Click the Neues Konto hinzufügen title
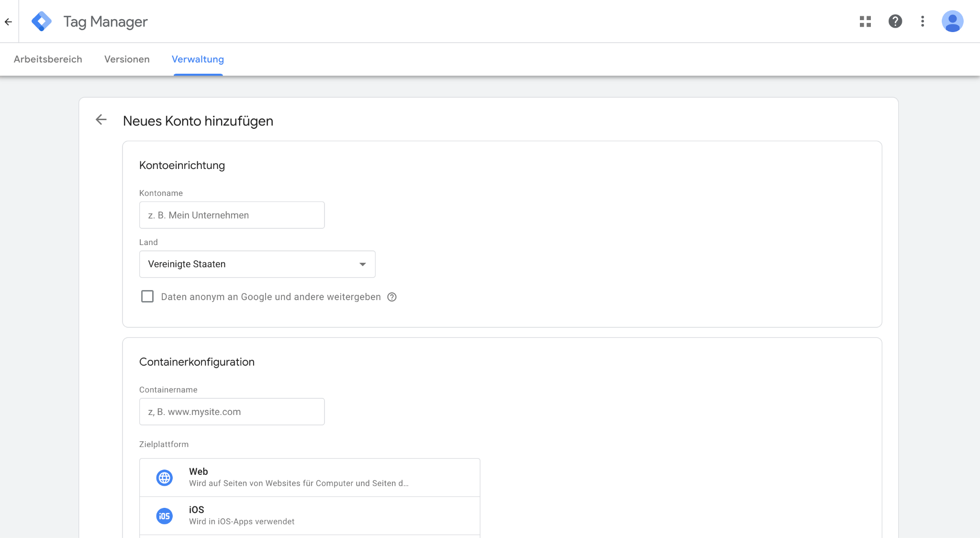This screenshot has height=538, width=980. click(x=198, y=121)
